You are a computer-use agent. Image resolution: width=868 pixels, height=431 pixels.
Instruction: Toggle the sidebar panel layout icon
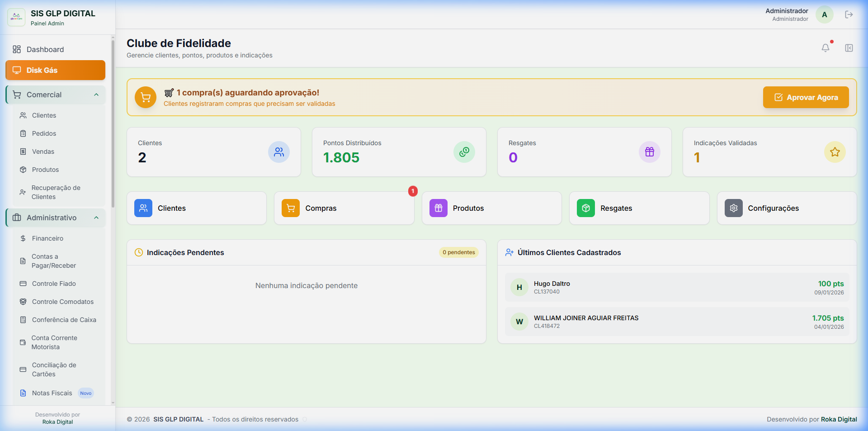[849, 48]
